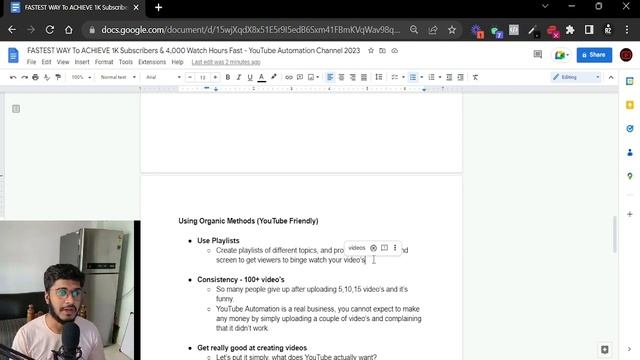Open the comment history
The width and height of the screenshot is (640, 360).
538,54
